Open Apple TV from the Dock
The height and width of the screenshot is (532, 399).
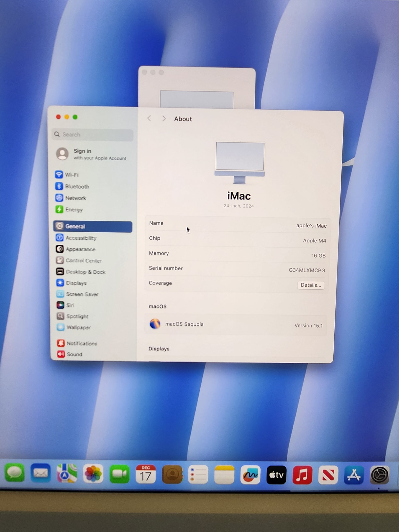click(276, 475)
